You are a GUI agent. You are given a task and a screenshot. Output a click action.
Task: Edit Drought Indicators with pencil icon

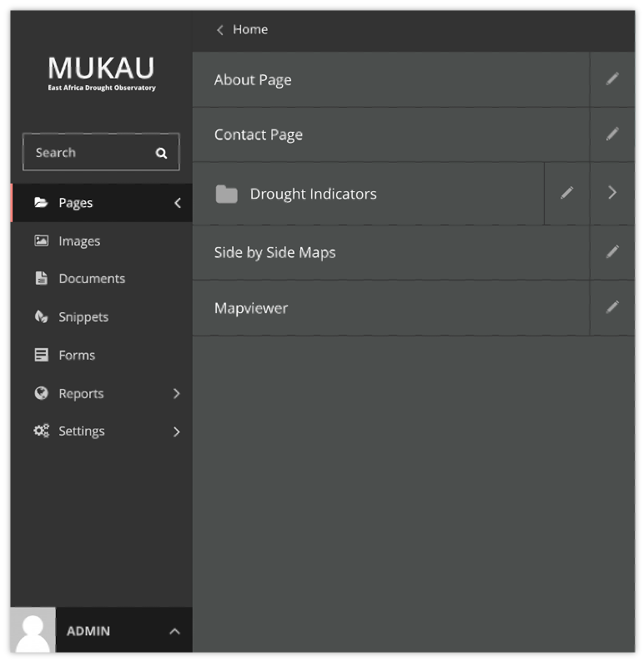pyautogui.click(x=566, y=193)
